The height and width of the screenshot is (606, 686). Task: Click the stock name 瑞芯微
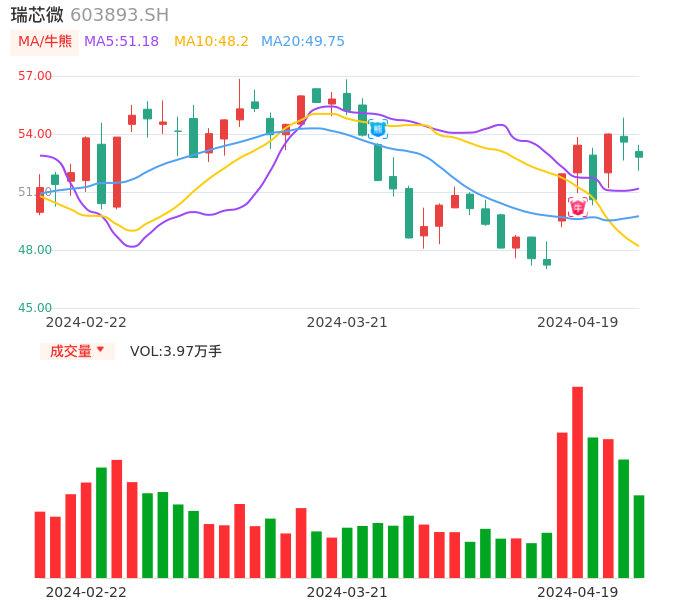pyautogui.click(x=37, y=15)
